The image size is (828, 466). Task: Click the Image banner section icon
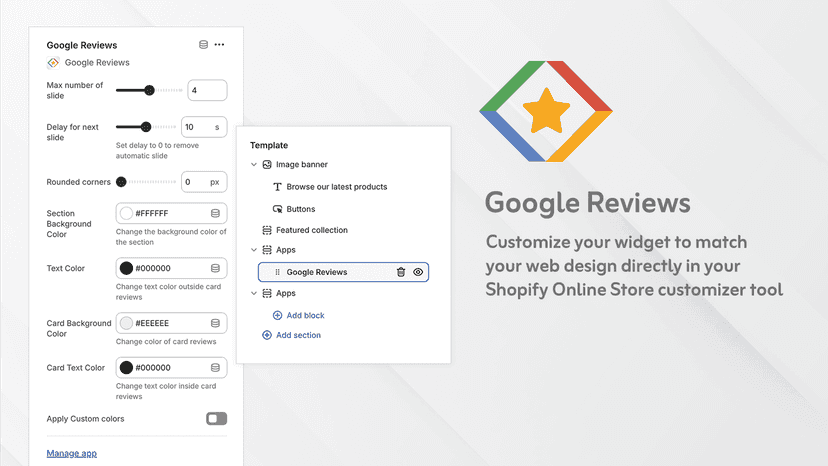267,164
